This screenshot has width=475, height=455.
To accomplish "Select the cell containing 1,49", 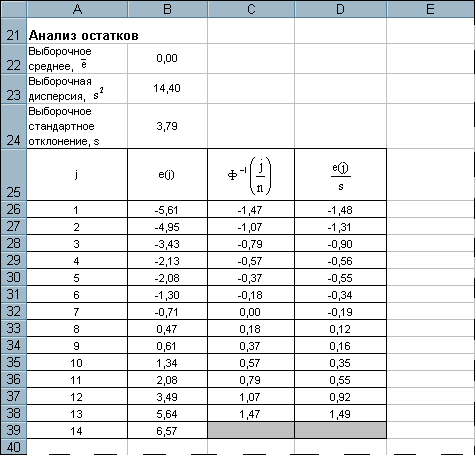I will pos(340,414).
